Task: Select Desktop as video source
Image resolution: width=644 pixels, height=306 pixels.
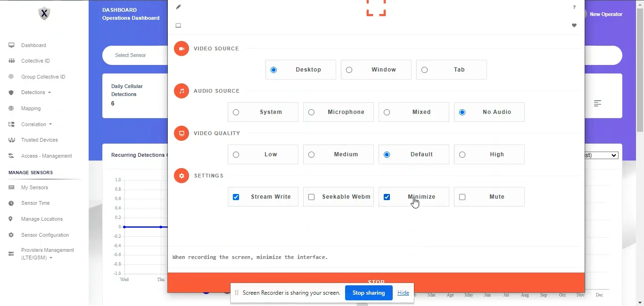Action: (301, 70)
